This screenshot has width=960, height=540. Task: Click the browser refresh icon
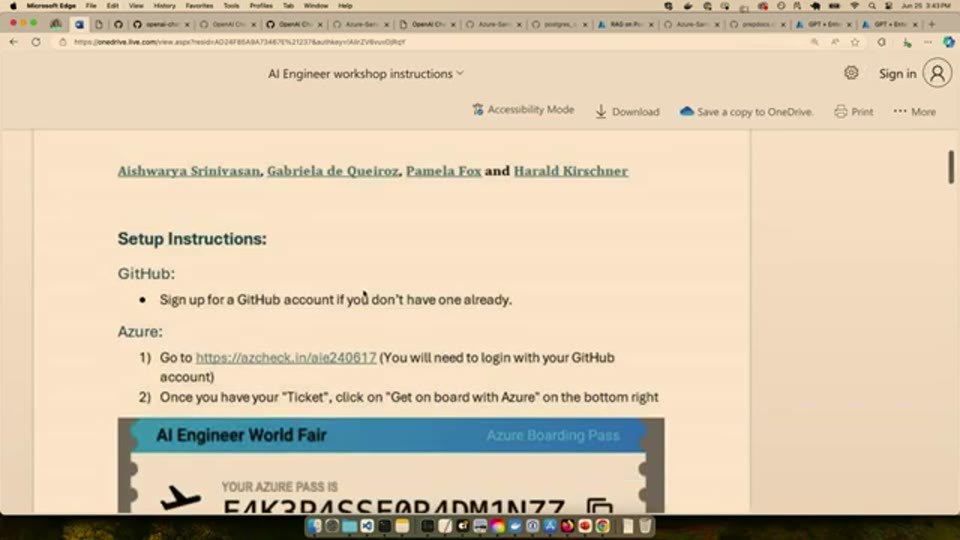click(x=36, y=42)
